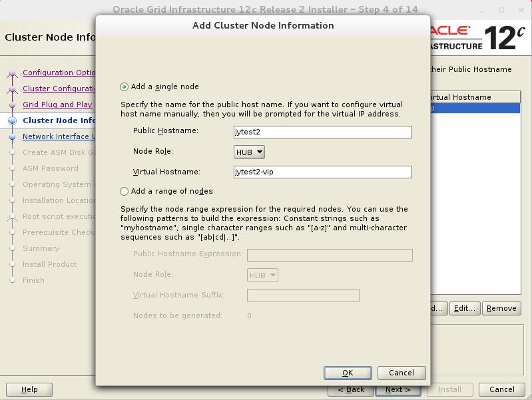This screenshot has width=532, height=400.
Task: Select the highlighted row in the node table
Action: point(475,108)
